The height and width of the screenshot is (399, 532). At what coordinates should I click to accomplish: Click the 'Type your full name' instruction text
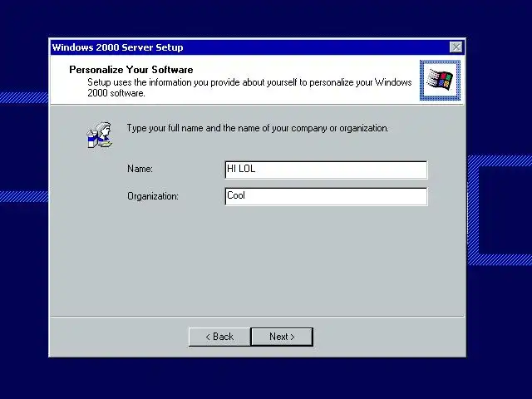(x=258, y=128)
